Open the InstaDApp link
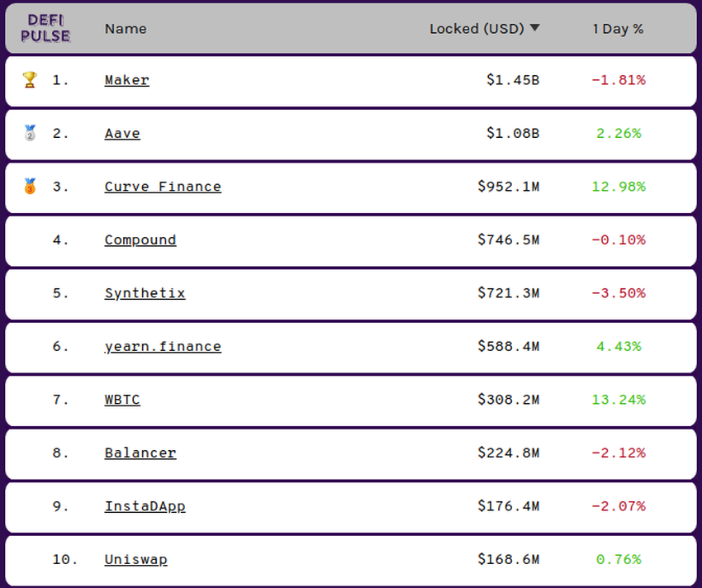The width and height of the screenshot is (702, 588). (x=145, y=506)
